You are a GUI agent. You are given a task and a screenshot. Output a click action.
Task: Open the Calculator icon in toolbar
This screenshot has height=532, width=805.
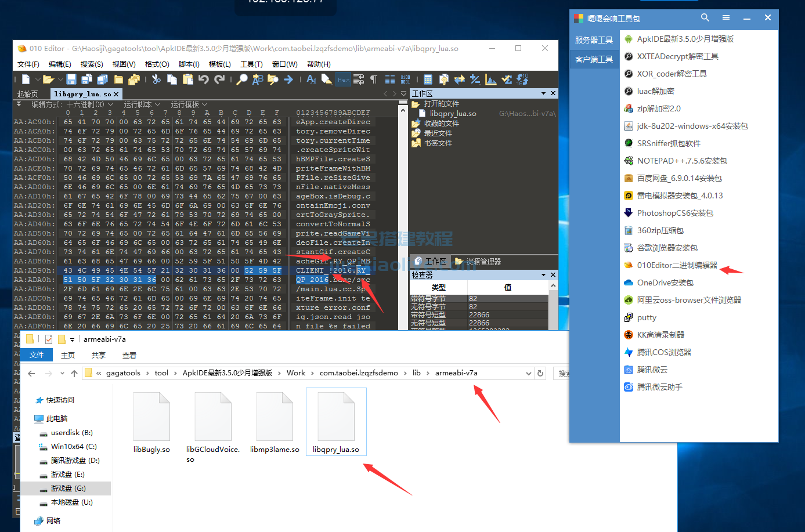click(x=428, y=79)
